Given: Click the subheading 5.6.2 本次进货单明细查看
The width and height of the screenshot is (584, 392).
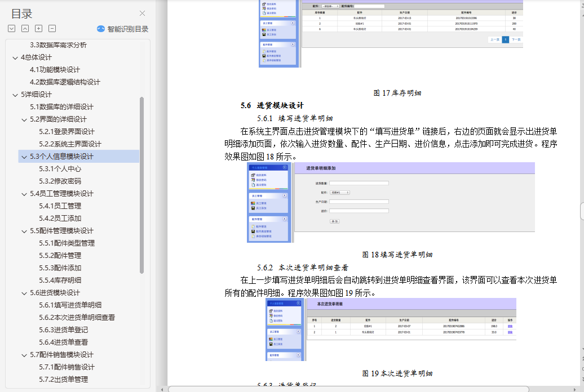Looking at the screenshot, I should point(302,268).
